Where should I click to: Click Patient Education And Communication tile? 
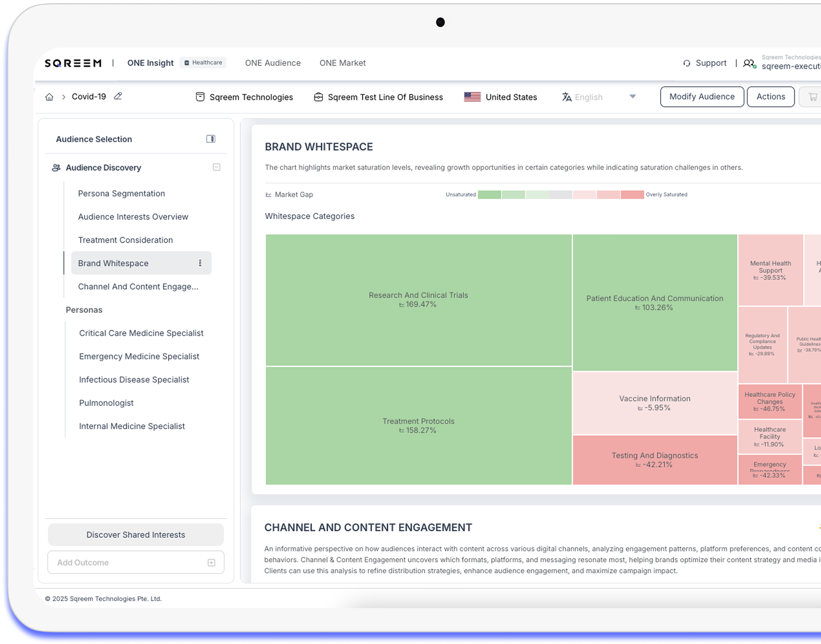655,302
